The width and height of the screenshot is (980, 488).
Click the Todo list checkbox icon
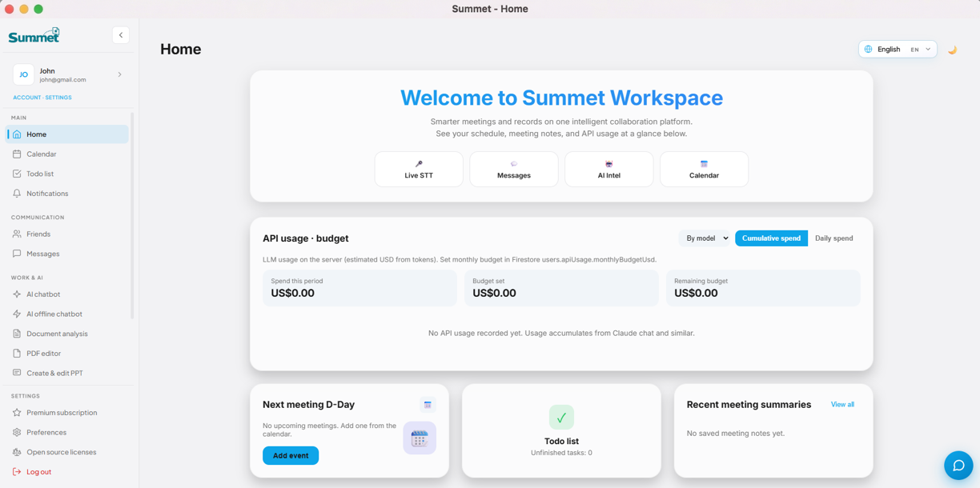coord(17,174)
